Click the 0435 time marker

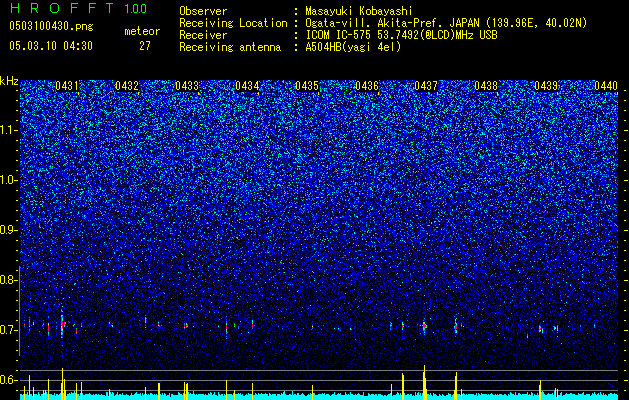[x=307, y=86]
